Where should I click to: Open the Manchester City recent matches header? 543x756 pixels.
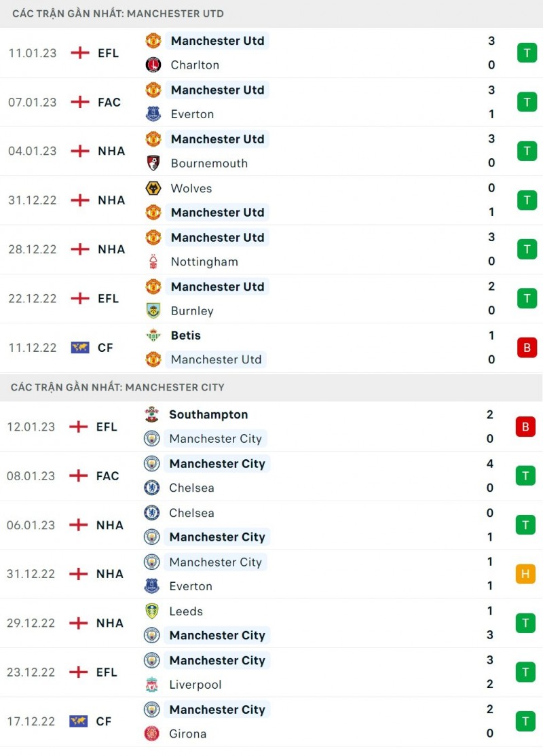pos(117,387)
